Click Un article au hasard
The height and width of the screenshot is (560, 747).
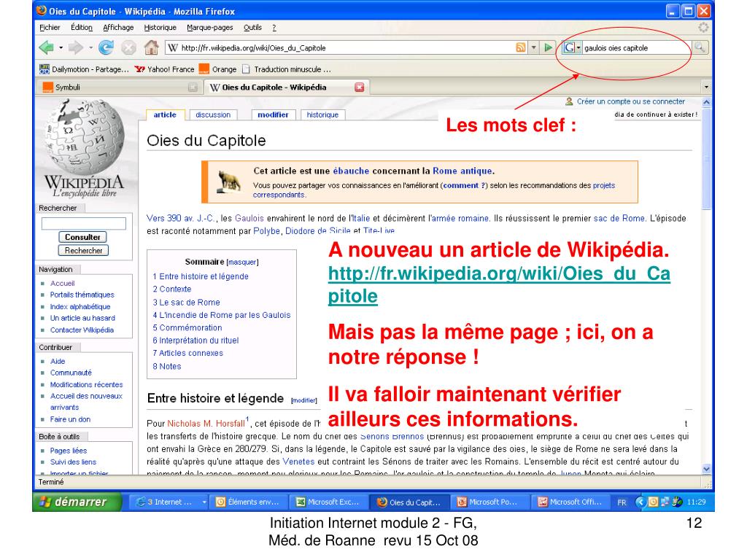point(82,318)
